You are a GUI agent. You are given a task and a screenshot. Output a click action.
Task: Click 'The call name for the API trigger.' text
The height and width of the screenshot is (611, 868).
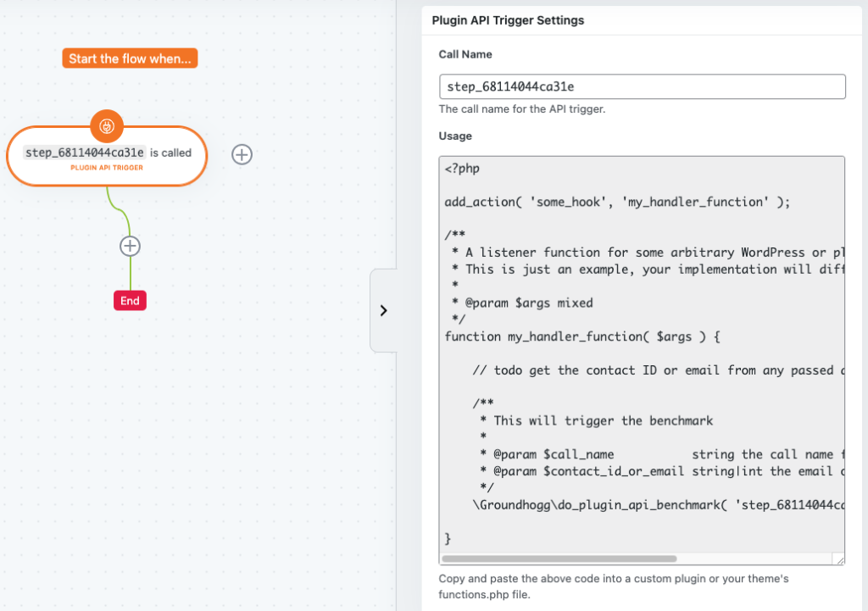click(x=522, y=109)
